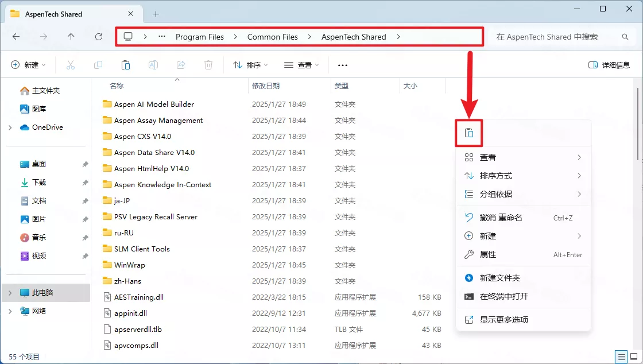Image resolution: width=643 pixels, height=364 pixels.
Task: Click the Paste icon in context menu
Action: tap(469, 133)
